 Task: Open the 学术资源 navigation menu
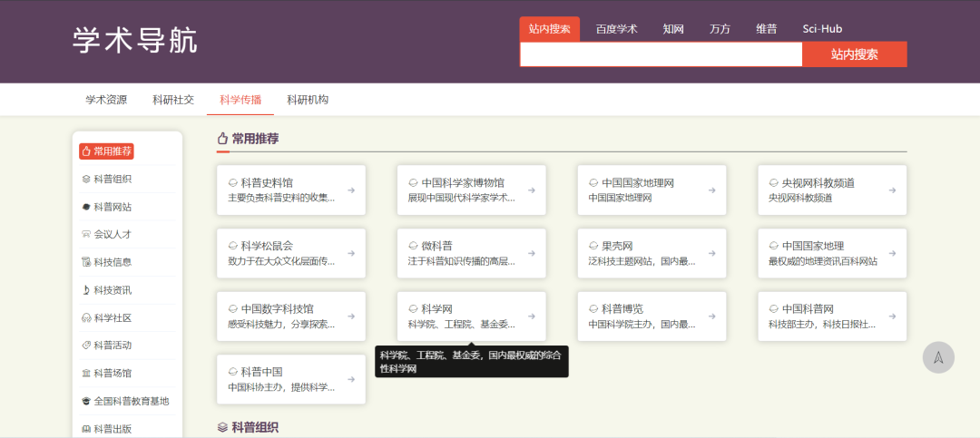(106, 100)
